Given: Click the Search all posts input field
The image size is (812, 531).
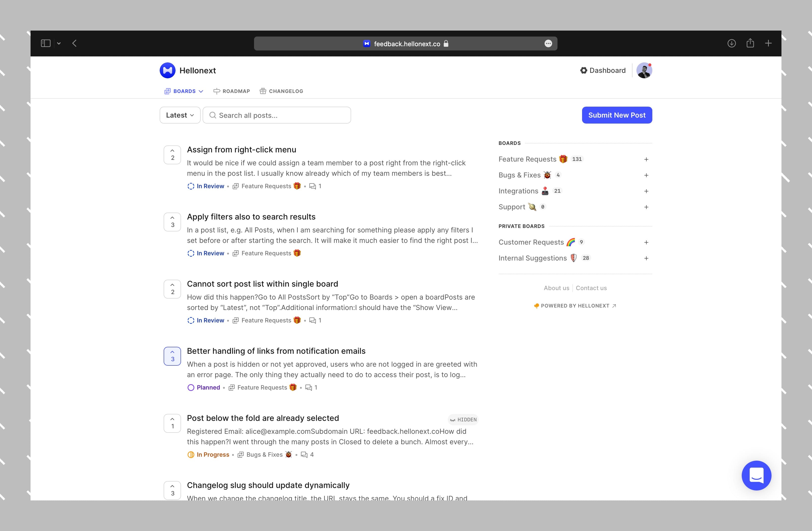Looking at the screenshot, I should (276, 115).
